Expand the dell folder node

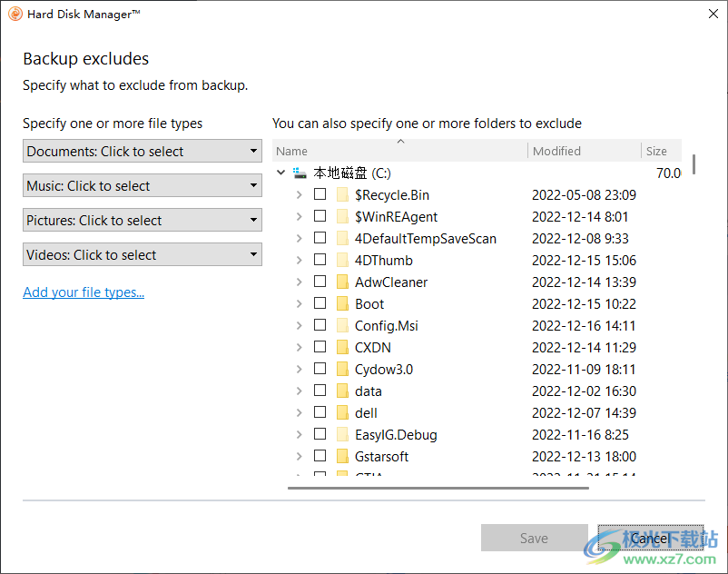[299, 413]
